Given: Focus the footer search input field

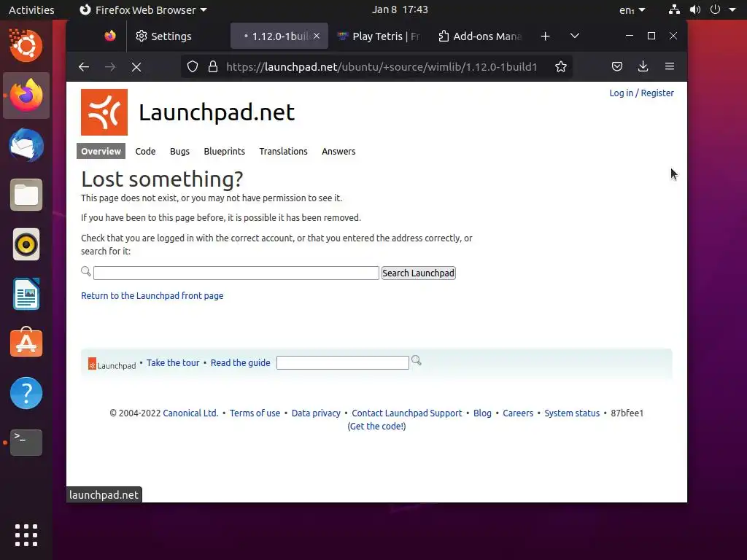Looking at the screenshot, I should click(343, 363).
